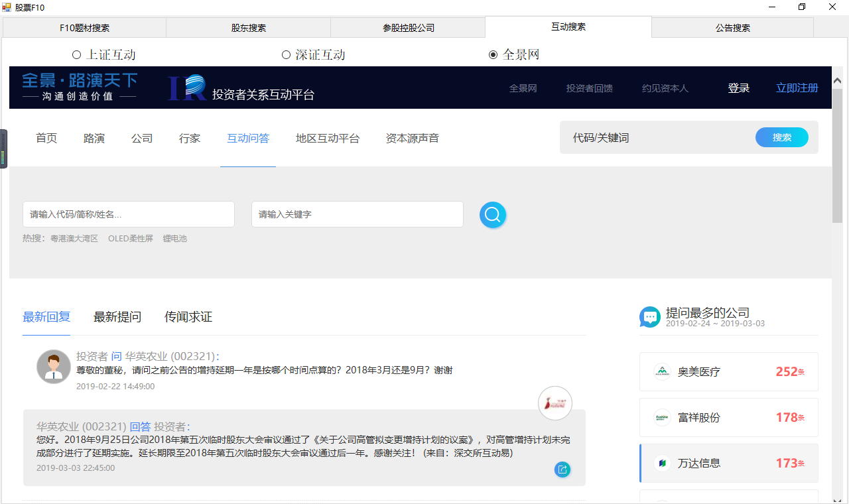Select 互动问答 in site navigation
The width and height of the screenshot is (849, 504).
click(248, 139)
